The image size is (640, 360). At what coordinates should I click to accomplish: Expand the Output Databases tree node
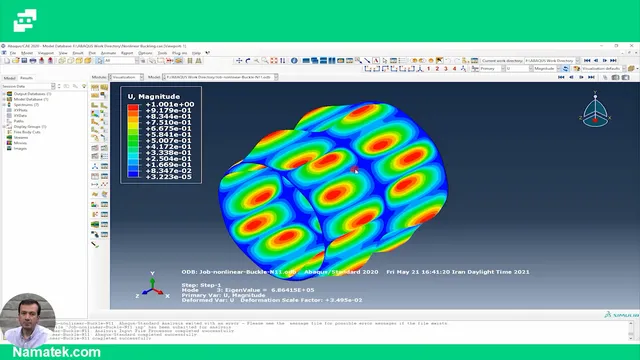(4, 94)
